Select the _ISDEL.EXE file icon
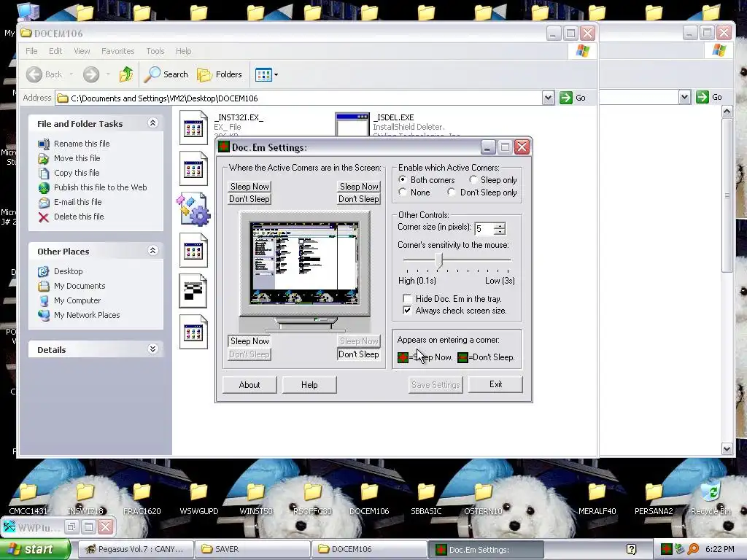 tap(352, 125)
